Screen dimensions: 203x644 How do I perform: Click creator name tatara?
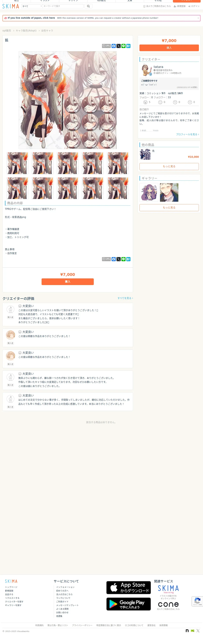tap(158, 67)
